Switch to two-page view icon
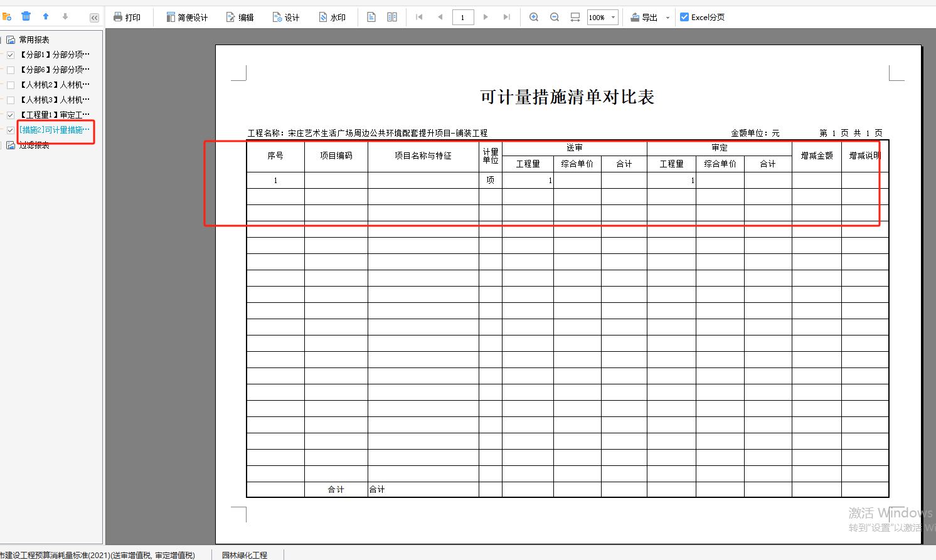The image size is (936, 560). [x=392, y=17]
